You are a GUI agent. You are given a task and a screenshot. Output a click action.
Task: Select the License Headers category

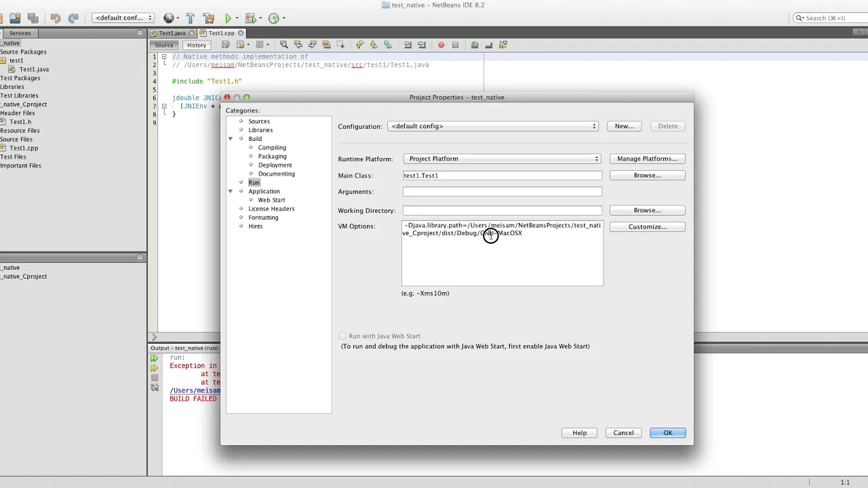tap(271, 209)
